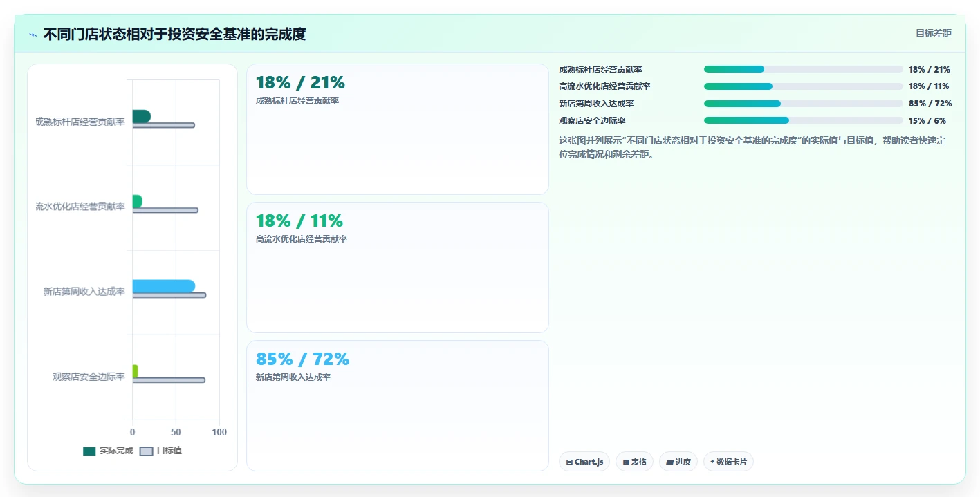Click the x-axis tick label 50
980x497 pixels.
point(176,432)
